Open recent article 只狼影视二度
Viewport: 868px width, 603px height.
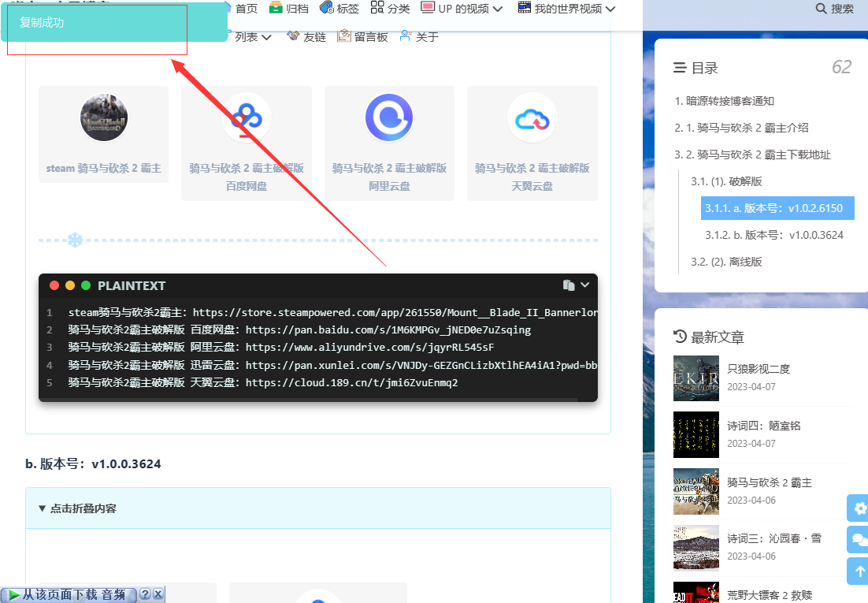[x=758, y=369]
